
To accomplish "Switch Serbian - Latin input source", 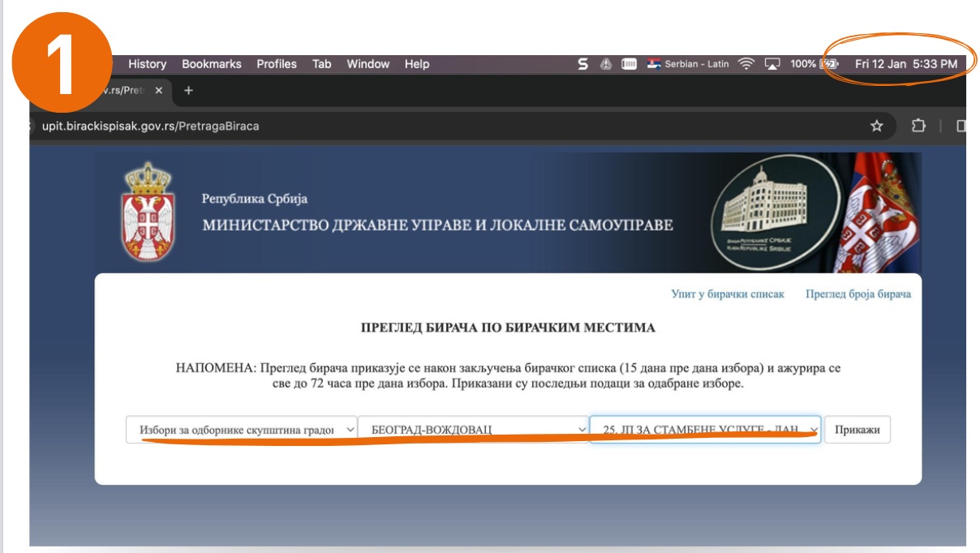I will [688, 64].
